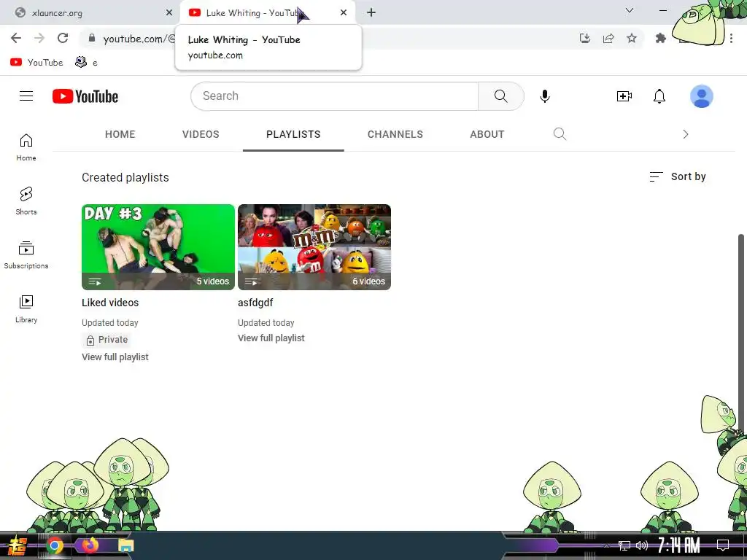Open the 'e' bookmark in bookmarks bar

86,63
